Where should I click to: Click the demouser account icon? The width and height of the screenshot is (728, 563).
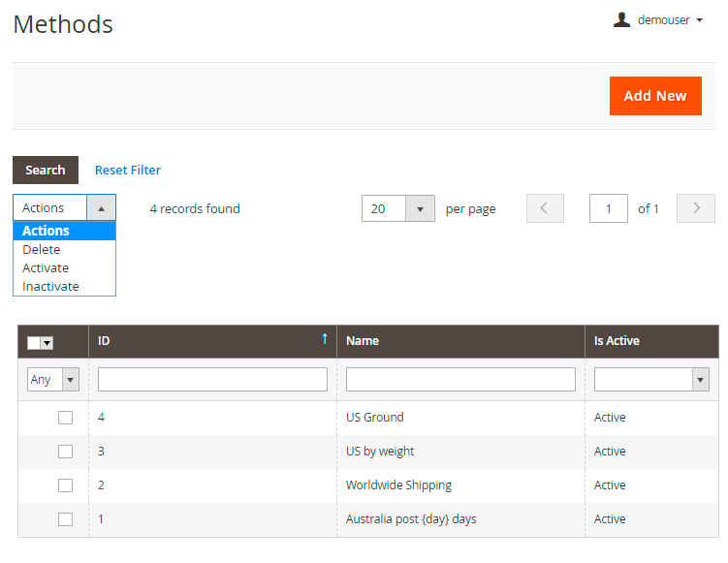pyautogui.click(x=621, y=19)
